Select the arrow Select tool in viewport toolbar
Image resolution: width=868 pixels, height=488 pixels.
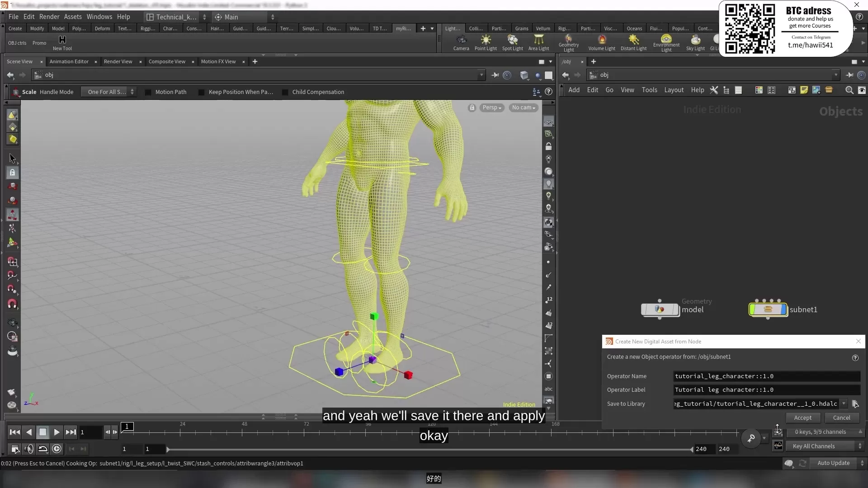click(12, 159)
